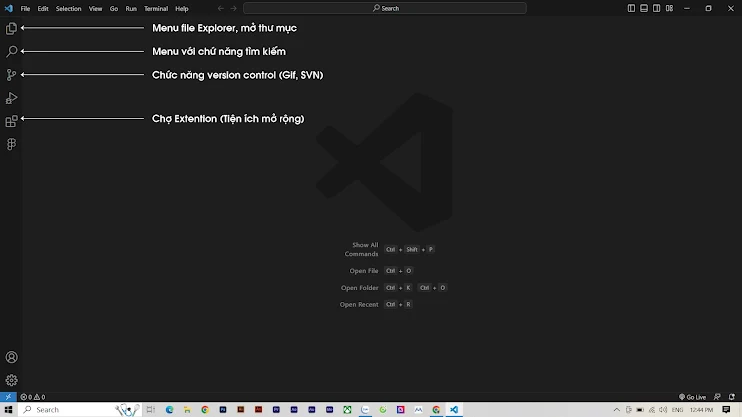Open the Accounts menu icon
The height and width of the screenshot is (417, 742).
tap(11, 357)
